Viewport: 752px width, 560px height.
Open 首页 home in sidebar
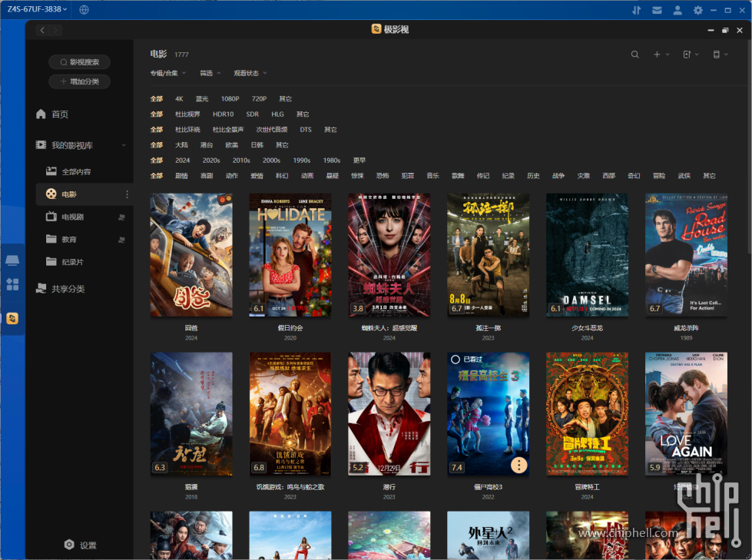pyautogui.click(x=51, y=114)
